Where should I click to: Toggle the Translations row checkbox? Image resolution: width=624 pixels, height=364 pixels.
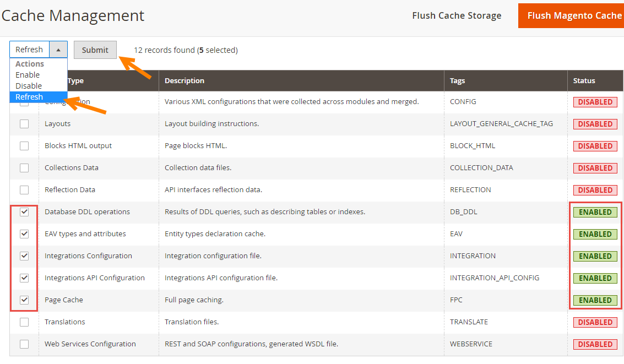[x=24, y=322]
